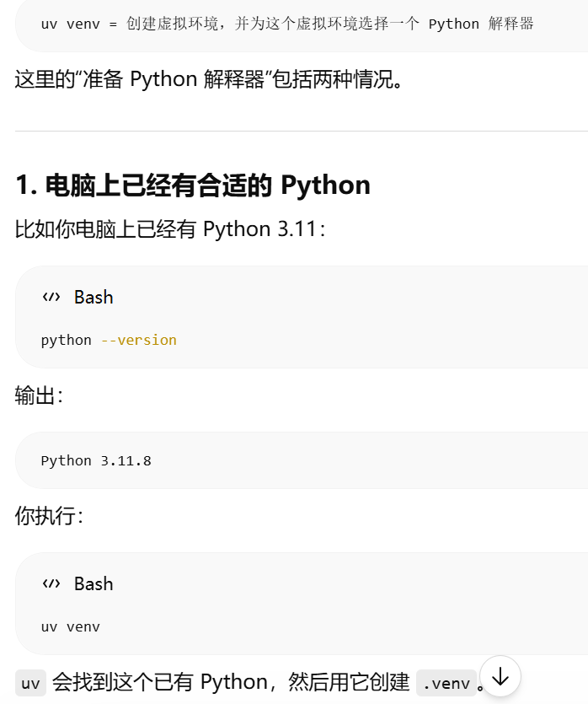Image resolution: width=588 pixels, height=704 pixels.
Task: Click the top code line 'uv venv = 创建虚拟环境…'
Action: pos(287,24)
